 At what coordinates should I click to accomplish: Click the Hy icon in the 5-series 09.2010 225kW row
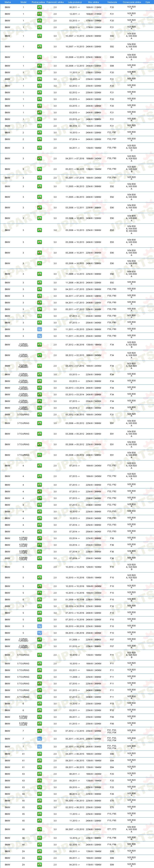coord(40,626)
